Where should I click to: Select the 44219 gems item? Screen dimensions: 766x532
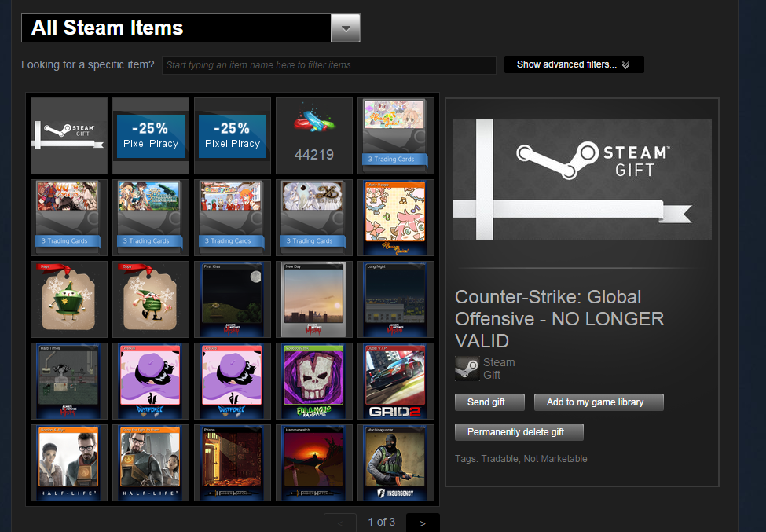click(x=314, y=136)
